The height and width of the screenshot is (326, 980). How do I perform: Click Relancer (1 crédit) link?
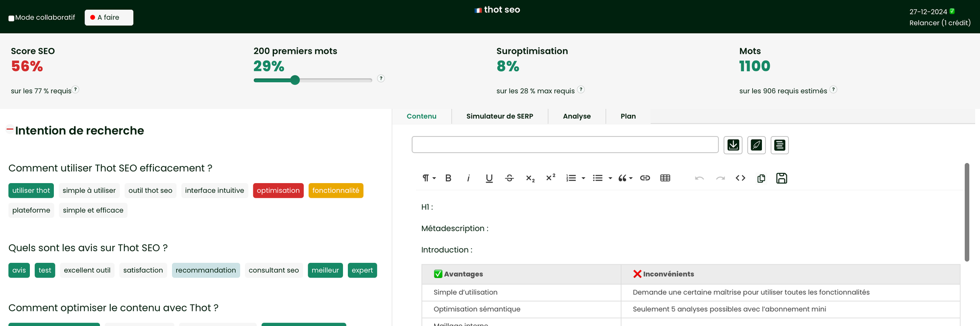coord(939,23)
